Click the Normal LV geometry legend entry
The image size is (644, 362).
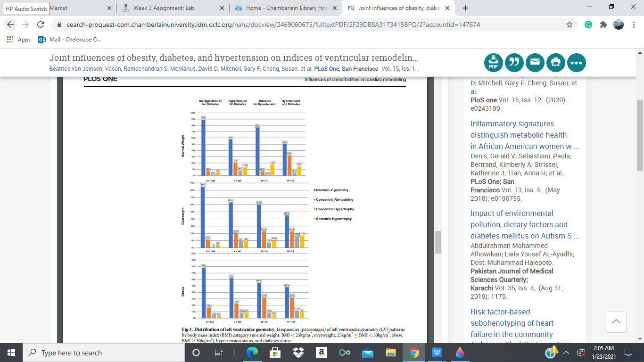332,190
